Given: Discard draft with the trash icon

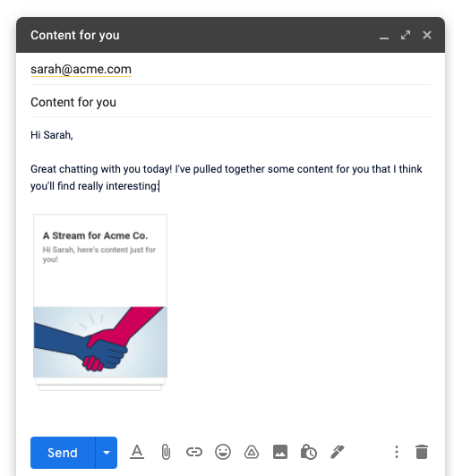Looking at the screenshot, I should [x=422, y=452].
